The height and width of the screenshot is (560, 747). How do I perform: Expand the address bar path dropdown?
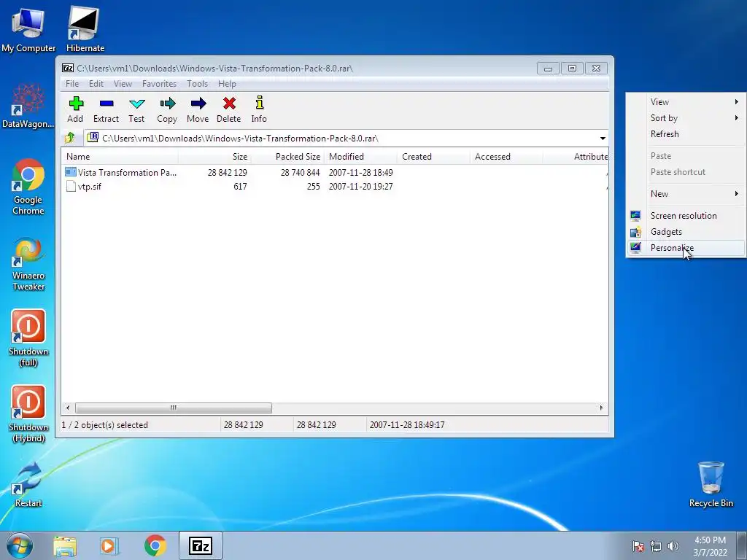[x=603, y=139]
